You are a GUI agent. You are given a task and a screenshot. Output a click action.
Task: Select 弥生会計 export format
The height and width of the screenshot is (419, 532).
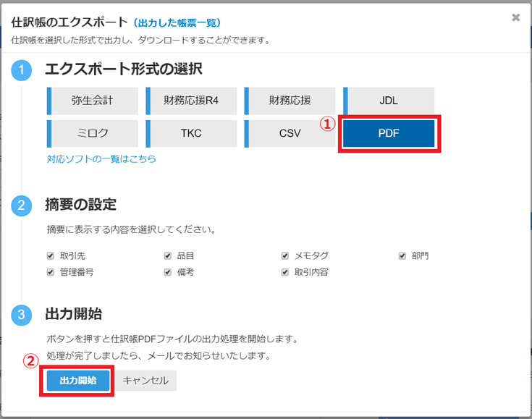click(x=93, y=101)
